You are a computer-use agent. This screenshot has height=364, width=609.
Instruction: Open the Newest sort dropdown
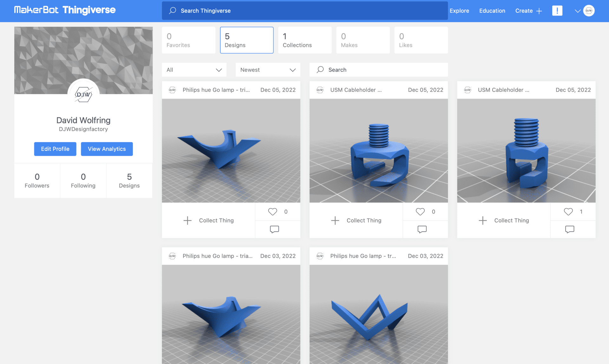click(268, 70)
